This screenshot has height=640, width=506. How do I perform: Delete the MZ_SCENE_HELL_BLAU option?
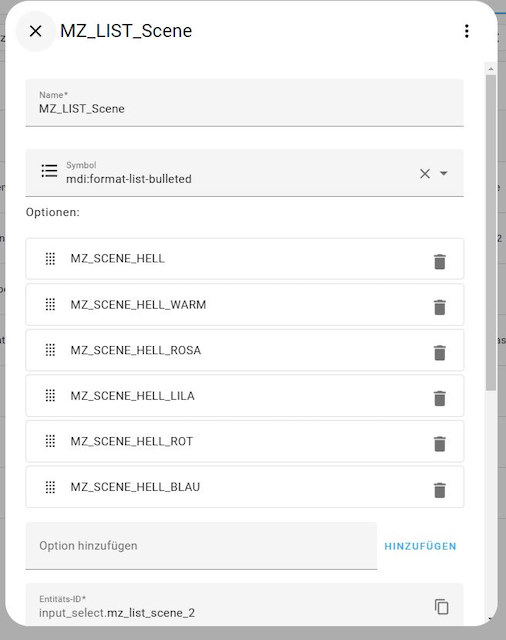[439, 490]
